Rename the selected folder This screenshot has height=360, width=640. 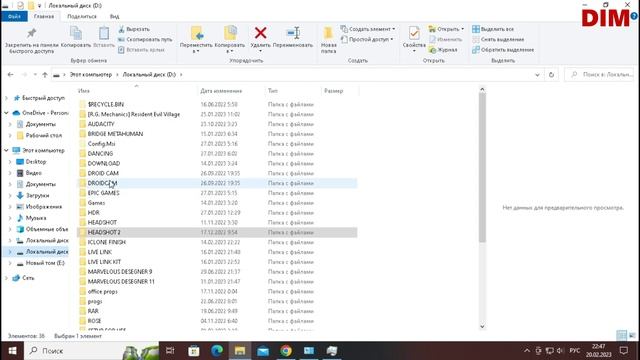coord(293,37)
